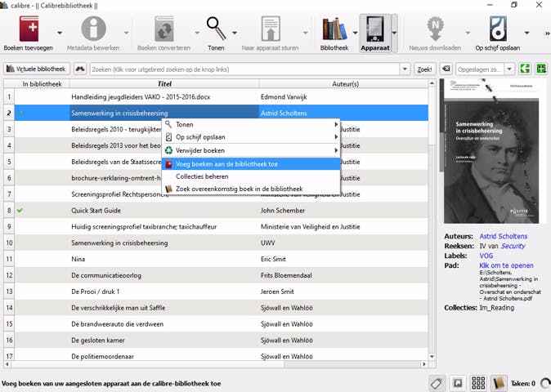Screen dimensions: 551x392
Task: Click the Klik om te openen link
Action: [506, 265]
